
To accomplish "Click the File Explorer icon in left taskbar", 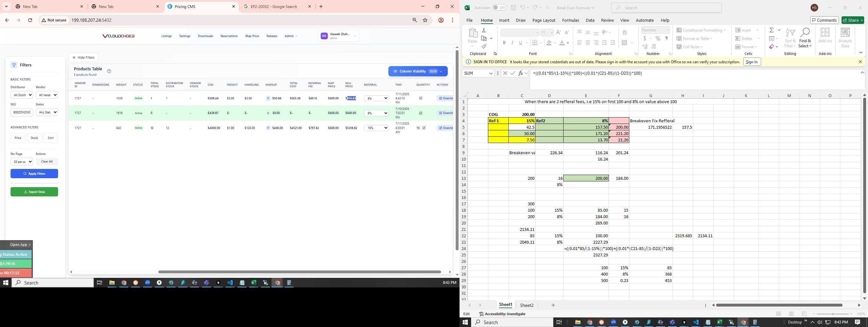I will coord(112,283).
